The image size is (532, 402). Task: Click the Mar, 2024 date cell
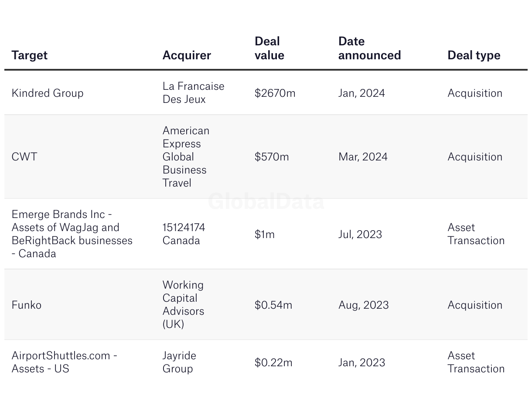click(x=363, y=157)
